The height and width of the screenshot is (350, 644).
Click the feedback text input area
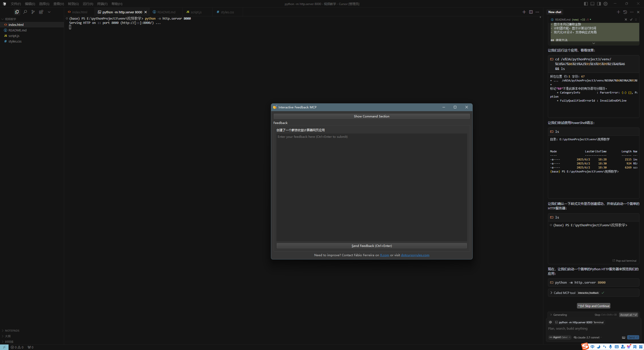click(x=372, y=187)
